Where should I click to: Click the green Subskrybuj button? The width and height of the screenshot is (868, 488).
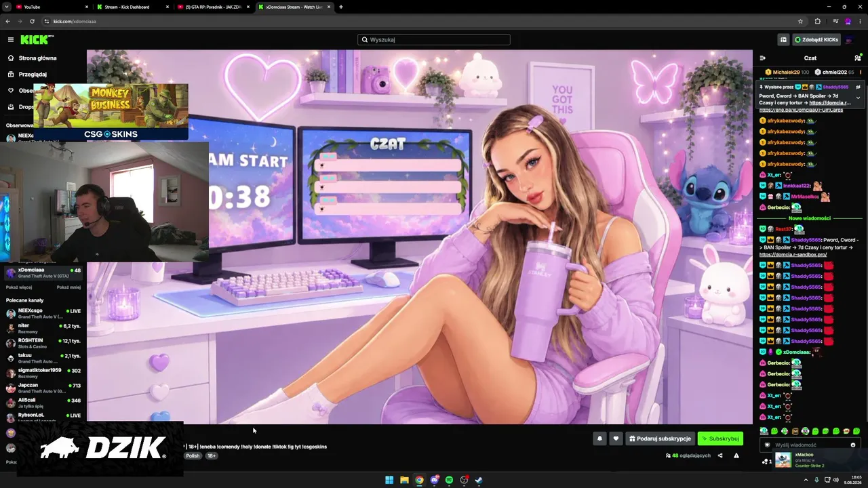pyautogui.click(x=720, y=439)
